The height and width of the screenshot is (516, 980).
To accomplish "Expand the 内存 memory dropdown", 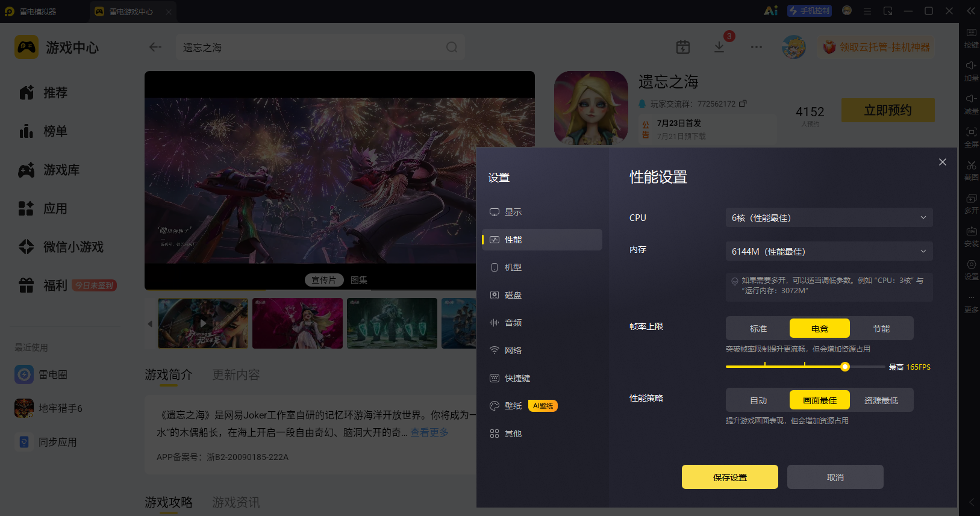I will [829, 252].
